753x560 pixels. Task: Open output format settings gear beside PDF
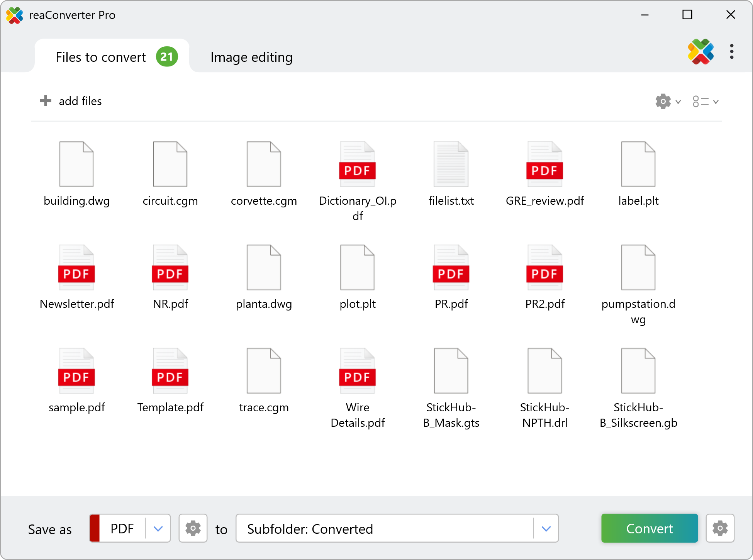point(193,528)
